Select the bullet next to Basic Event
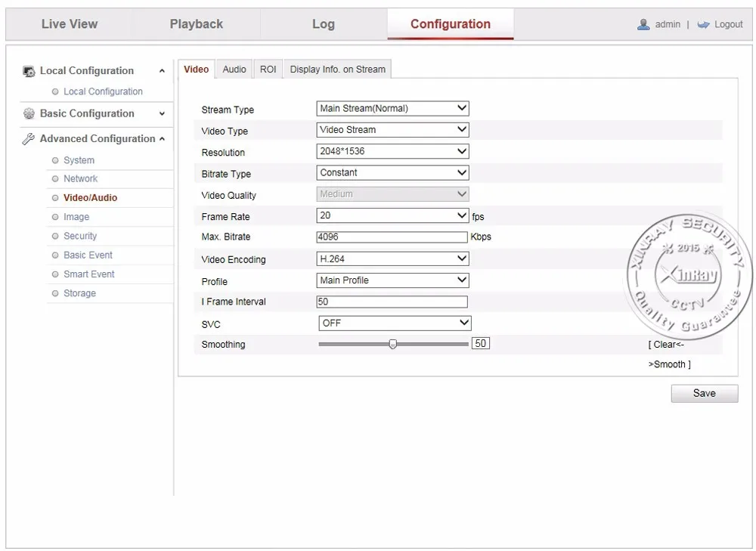Screen dimensions: 756x551 55,255
